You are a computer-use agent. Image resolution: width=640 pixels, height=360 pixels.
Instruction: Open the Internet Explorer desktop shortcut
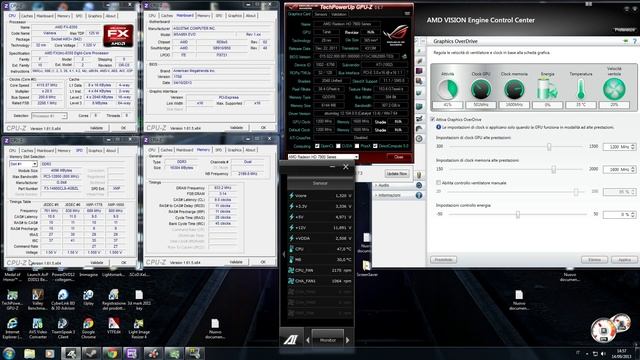click(x=12, y=328)
